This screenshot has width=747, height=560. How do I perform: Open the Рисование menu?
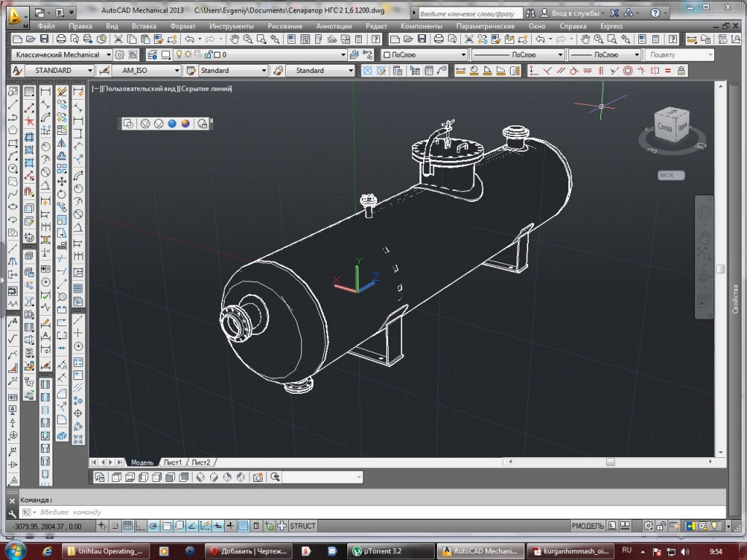pyautogui.click(x=285, y=26)
